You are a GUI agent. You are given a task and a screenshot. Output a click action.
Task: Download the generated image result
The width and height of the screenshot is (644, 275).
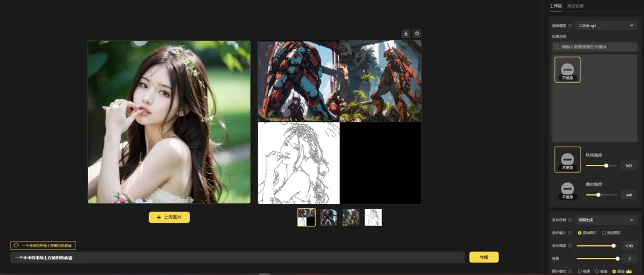[406, 33]
